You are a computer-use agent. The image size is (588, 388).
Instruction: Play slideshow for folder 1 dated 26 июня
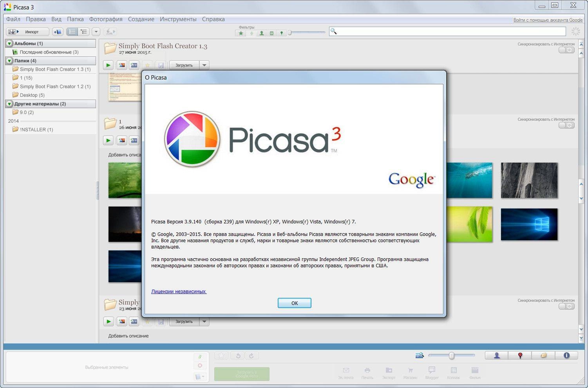109,140
